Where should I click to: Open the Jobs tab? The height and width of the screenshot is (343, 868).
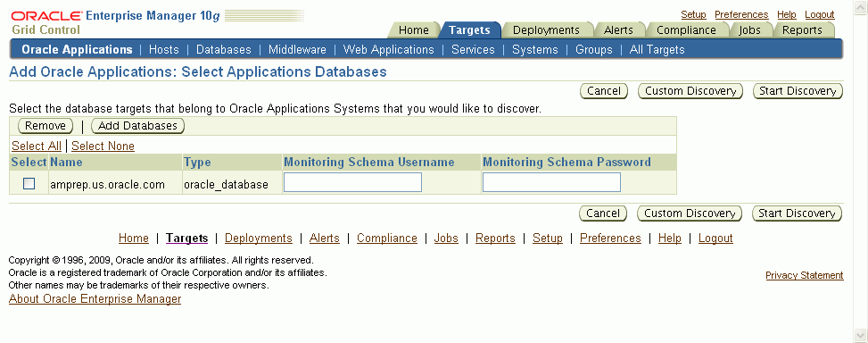(x=749, y=29)
